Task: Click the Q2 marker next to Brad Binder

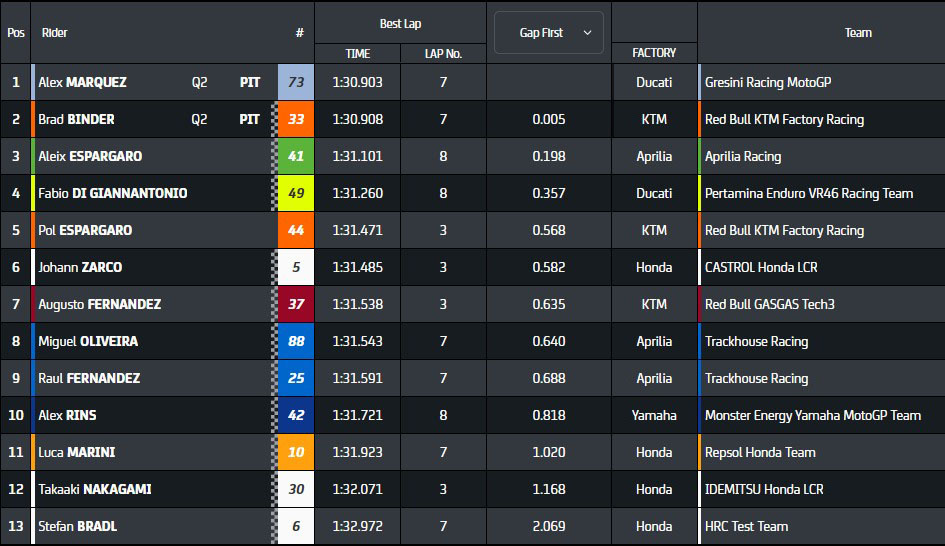Action: 200,119
